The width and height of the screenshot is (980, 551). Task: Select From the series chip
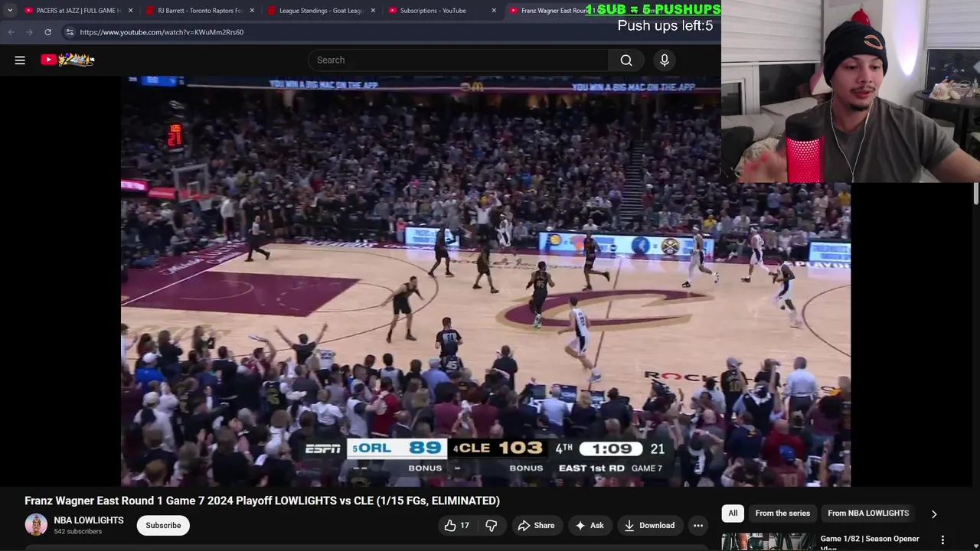click(x=782, y=514)
